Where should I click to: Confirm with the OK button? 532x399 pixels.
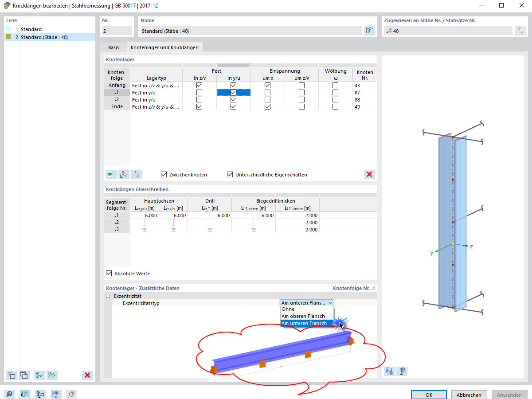click(429, 395)
